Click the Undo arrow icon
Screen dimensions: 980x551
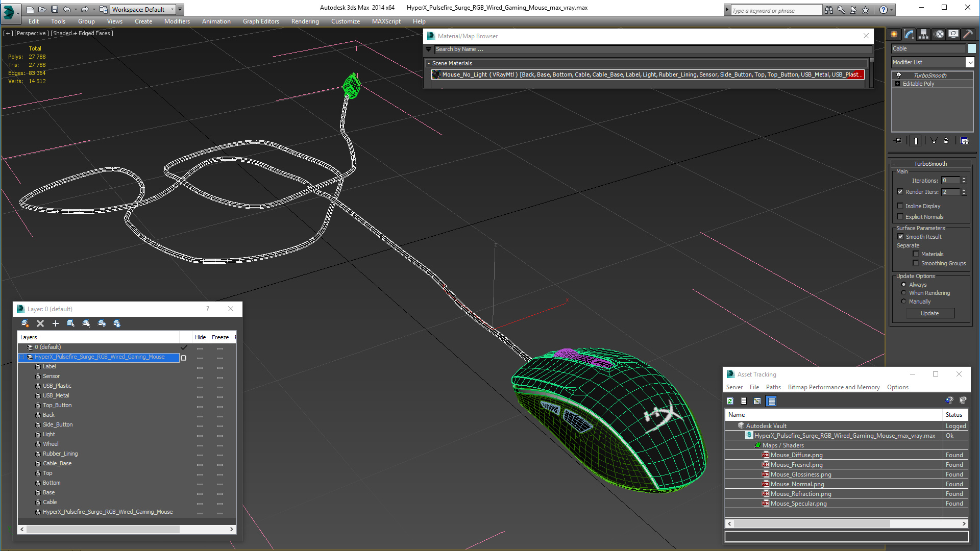67,9
